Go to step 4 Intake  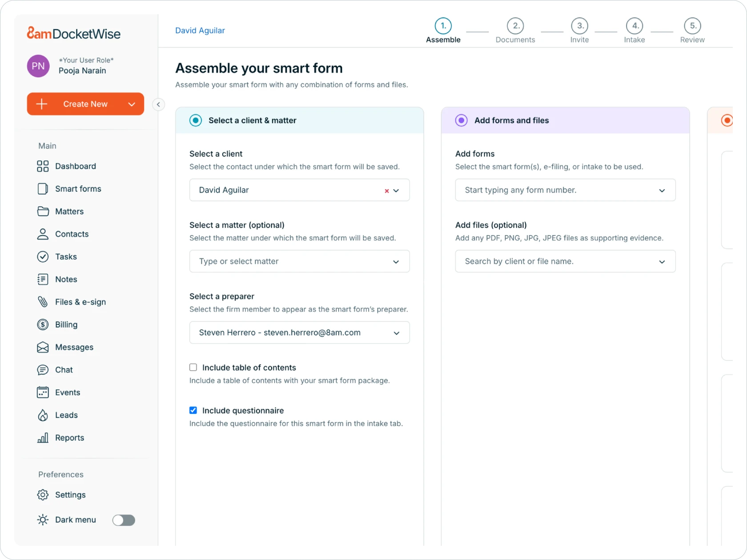[x=635, y=31]
